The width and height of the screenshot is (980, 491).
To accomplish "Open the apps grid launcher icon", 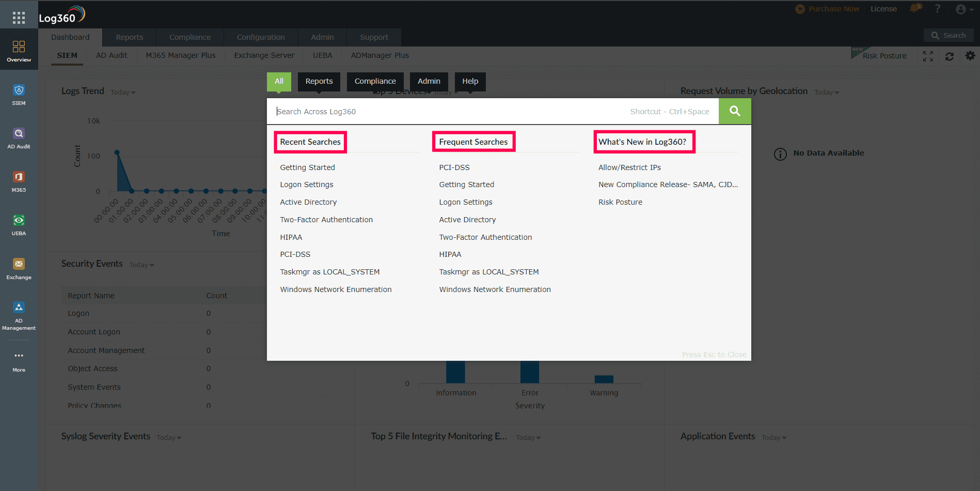I will click(x=19, y=18).
